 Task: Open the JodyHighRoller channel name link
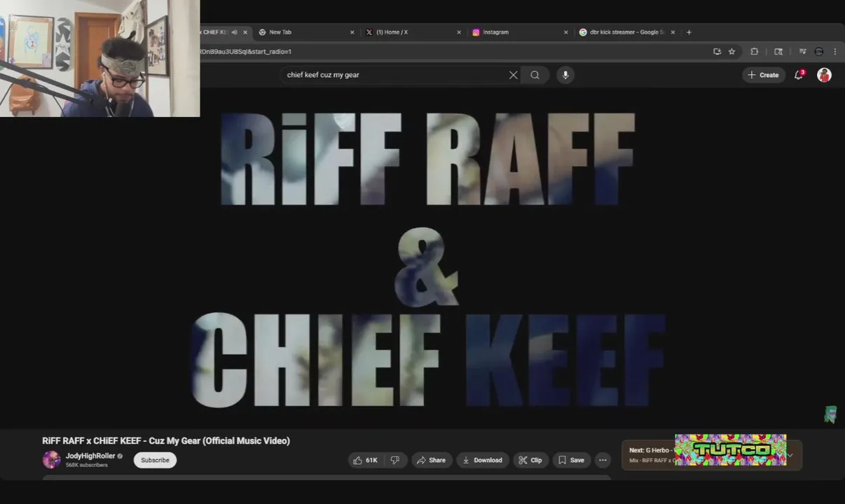click(x=90, y=456)
